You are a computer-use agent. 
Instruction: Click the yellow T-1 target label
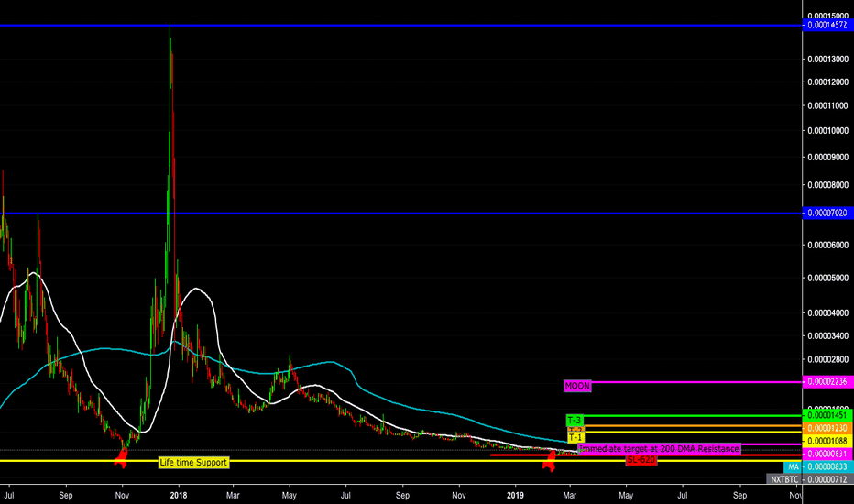tap(575, 437)
